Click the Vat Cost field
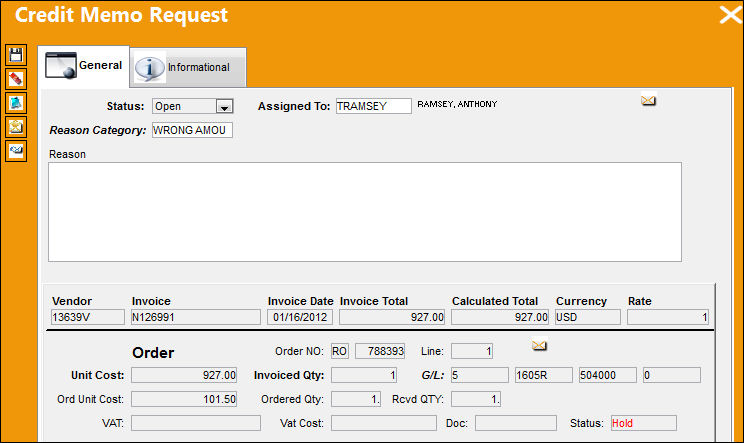The image size is (744, 443). pos(383,423)
